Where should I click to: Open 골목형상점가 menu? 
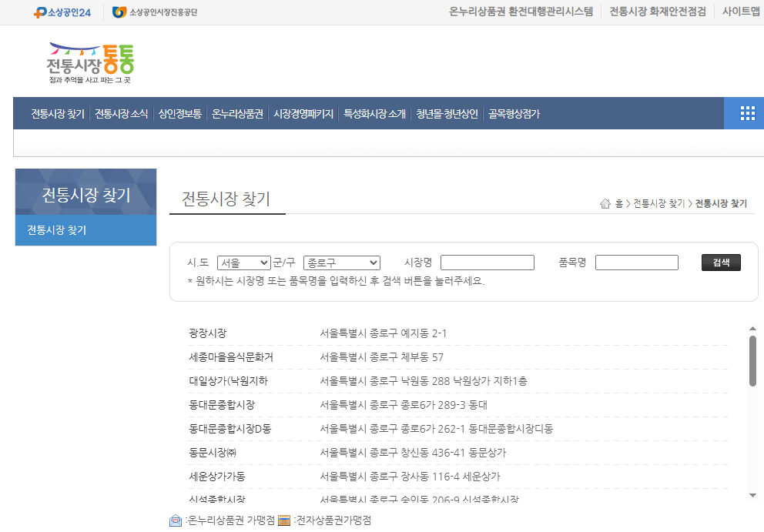(514, 113)
